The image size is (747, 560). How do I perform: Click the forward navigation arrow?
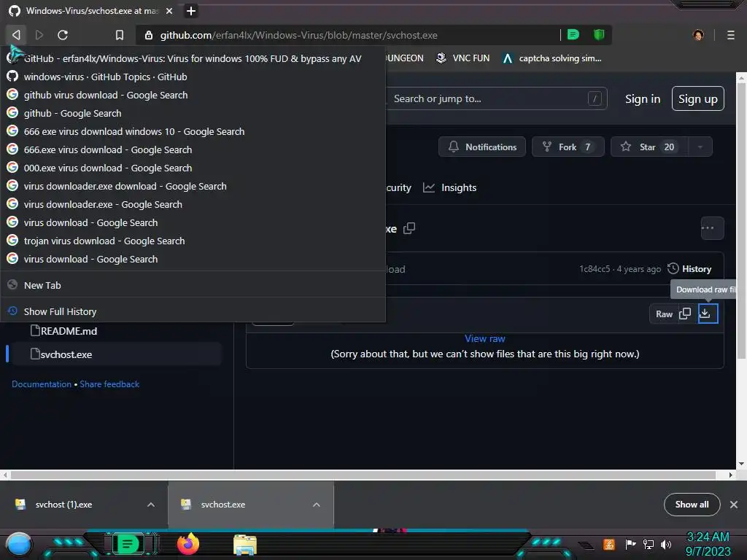point(39,35)
